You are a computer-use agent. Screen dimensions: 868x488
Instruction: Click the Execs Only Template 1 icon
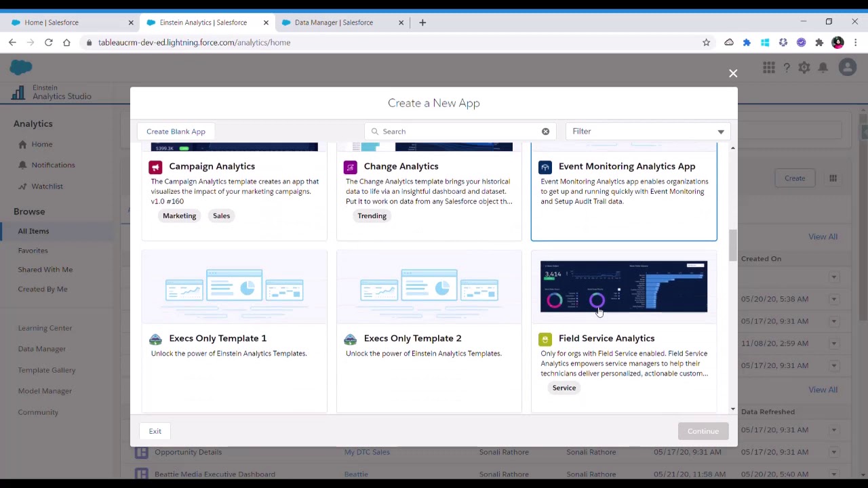[155, 339]
